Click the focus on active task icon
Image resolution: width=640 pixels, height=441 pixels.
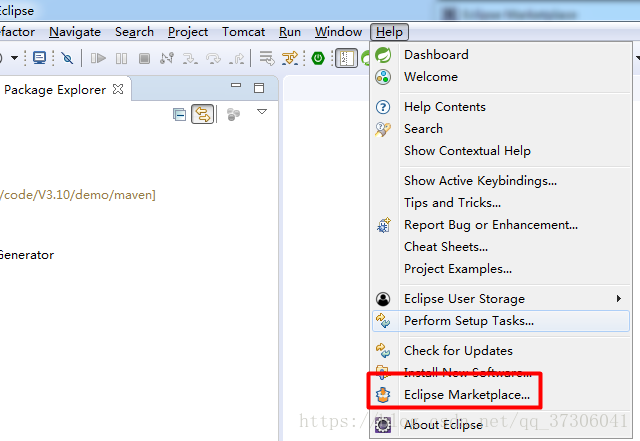click(233, 114)
